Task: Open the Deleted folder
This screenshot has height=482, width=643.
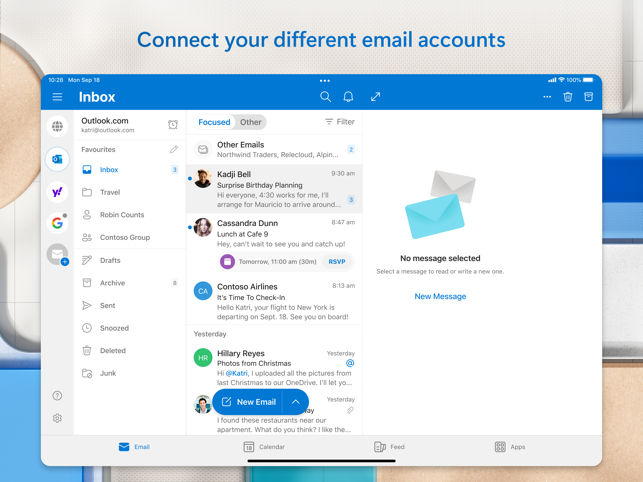Action: click(130, 350)
